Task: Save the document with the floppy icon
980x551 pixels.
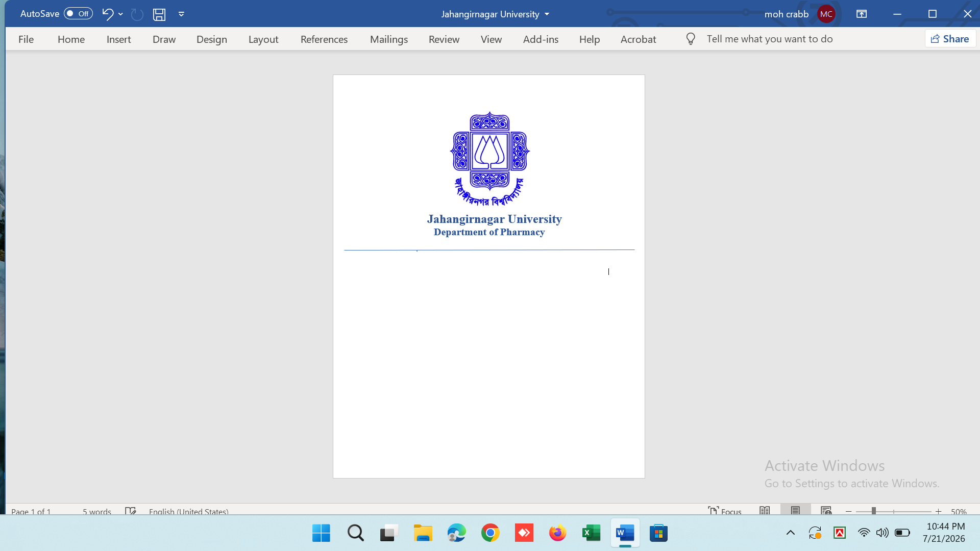Action: point(159,14)
